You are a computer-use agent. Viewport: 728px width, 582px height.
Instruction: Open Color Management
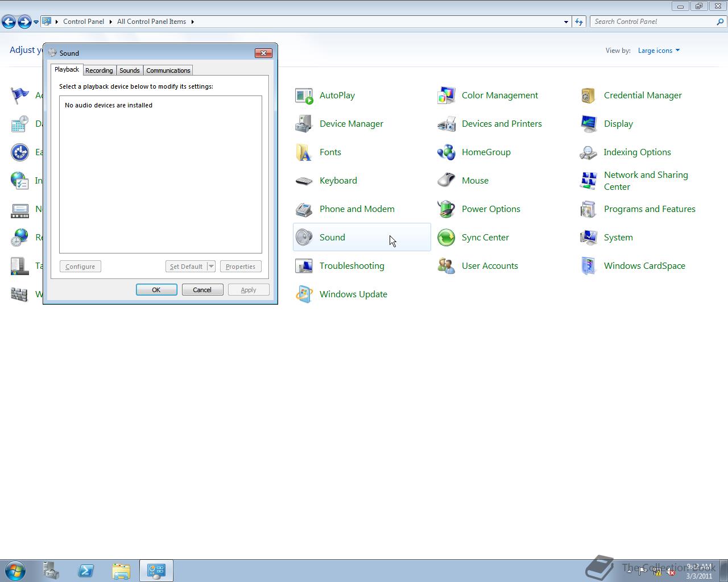click(499, 95)
